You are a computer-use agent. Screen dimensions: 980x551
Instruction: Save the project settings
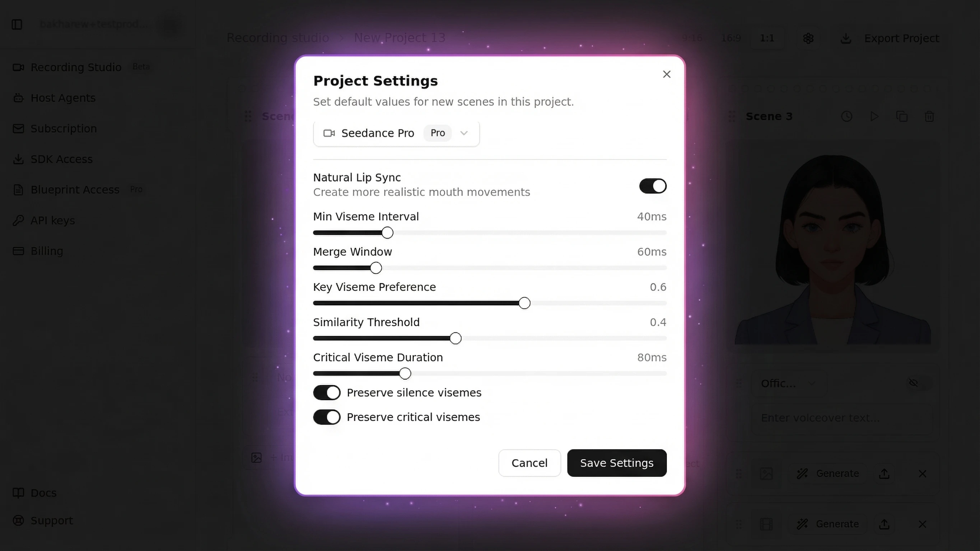point(617,463)
